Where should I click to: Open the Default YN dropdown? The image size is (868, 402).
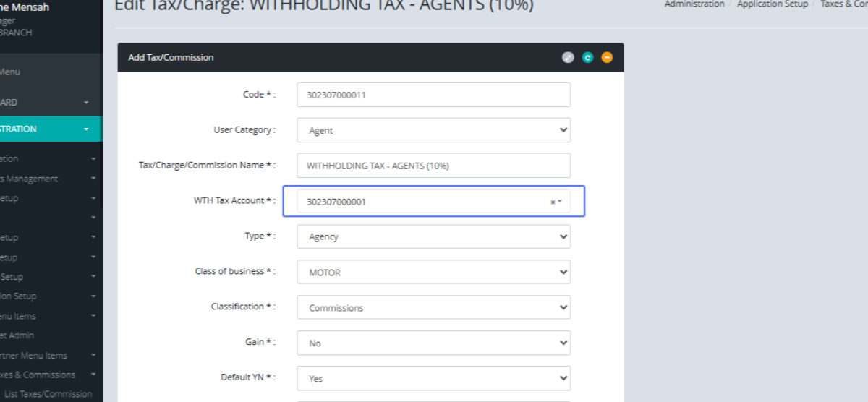click(433, 378)
